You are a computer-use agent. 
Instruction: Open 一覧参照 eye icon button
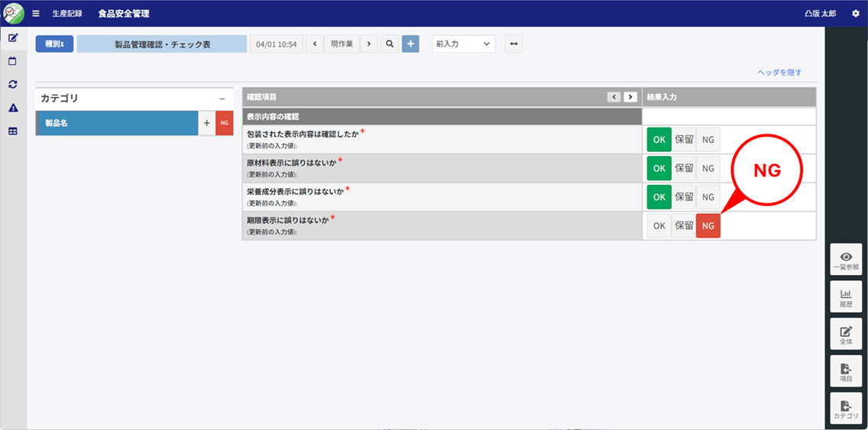846,260
